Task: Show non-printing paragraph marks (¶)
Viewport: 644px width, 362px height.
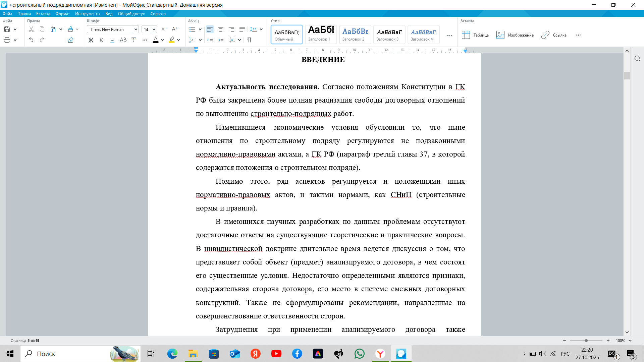Action: tap(249, 40)
